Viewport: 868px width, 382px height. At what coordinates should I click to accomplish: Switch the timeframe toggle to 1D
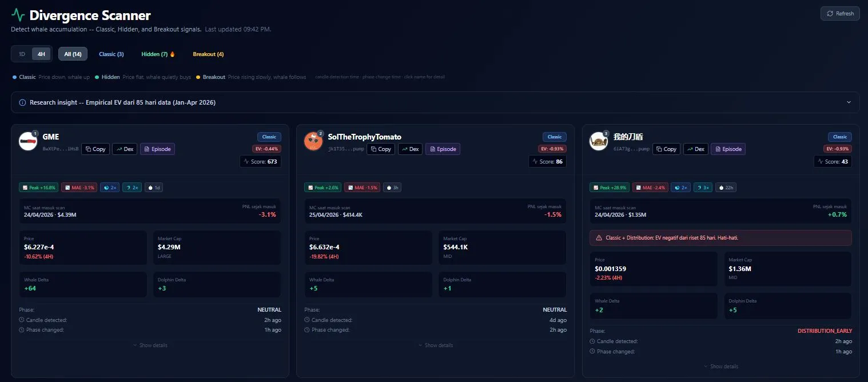pyautogui.click(x=21, y=53)
